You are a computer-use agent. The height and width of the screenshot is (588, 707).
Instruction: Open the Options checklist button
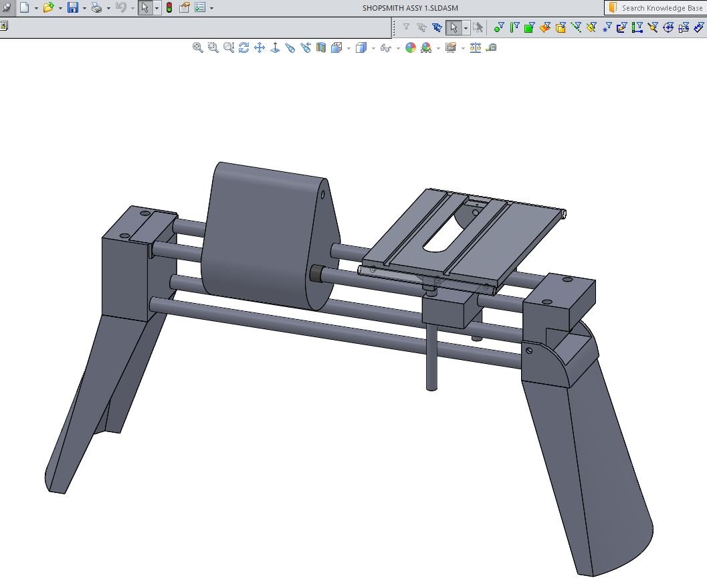pos(200,7)
